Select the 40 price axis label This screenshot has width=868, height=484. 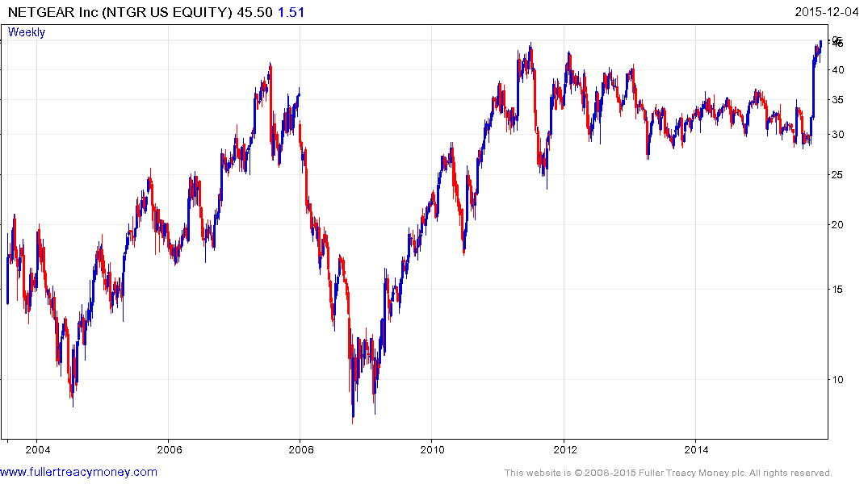coord(837,69)
